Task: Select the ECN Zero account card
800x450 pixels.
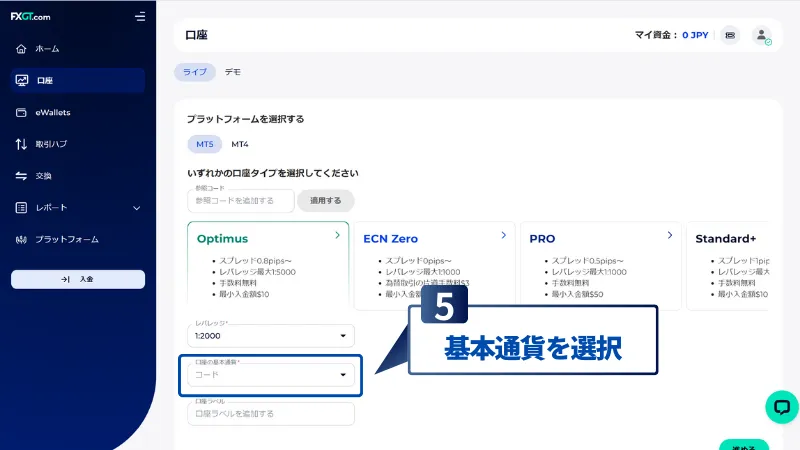Action: click(434, 265)
